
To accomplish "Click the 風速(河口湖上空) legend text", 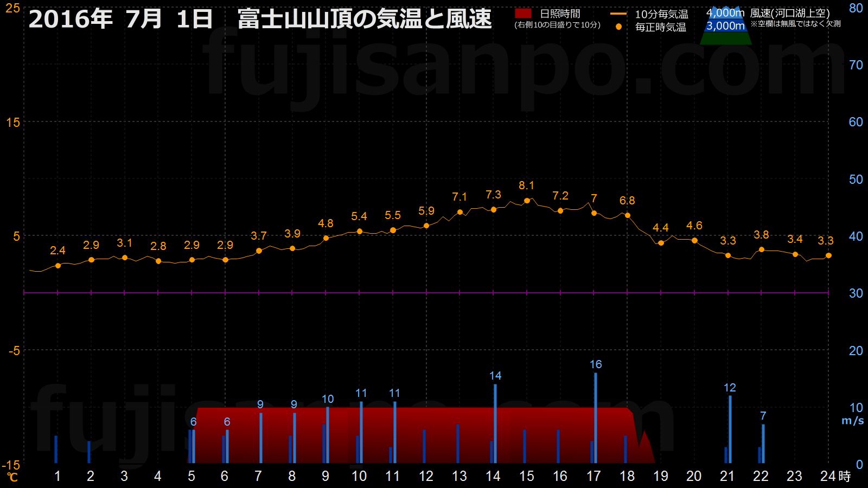I will click(x=790, y=13).
